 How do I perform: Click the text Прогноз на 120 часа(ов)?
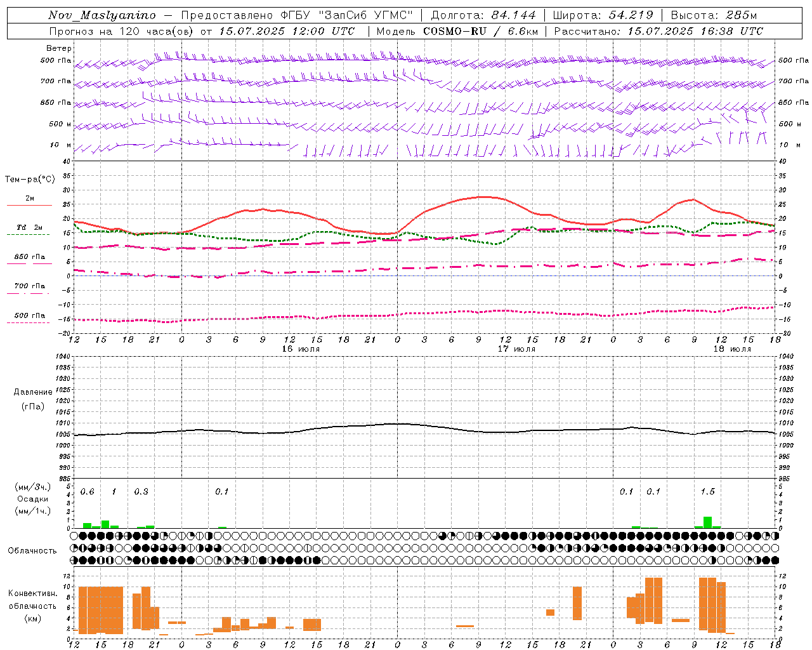(x=122, y=31)
